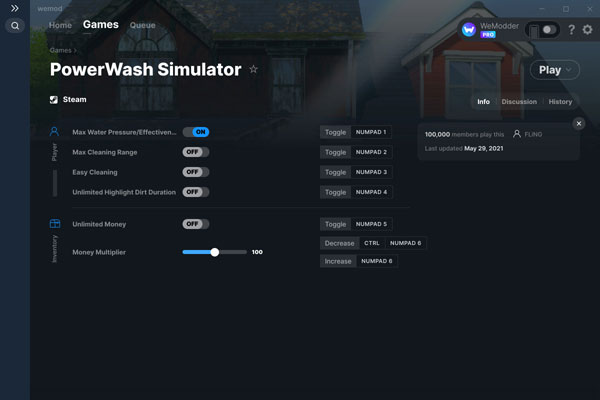Click the wemod app title
The image size is (600, 400).
click(50, 8)
